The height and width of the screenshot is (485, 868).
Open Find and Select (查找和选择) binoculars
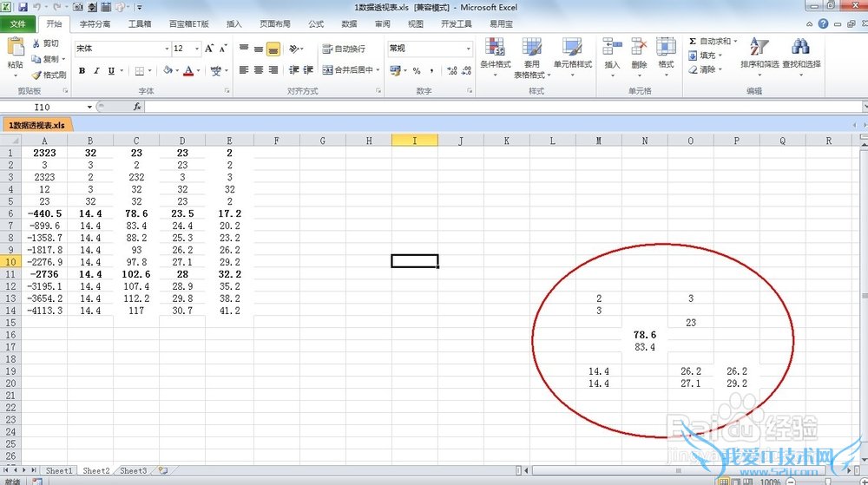click(x=800, y=52)
